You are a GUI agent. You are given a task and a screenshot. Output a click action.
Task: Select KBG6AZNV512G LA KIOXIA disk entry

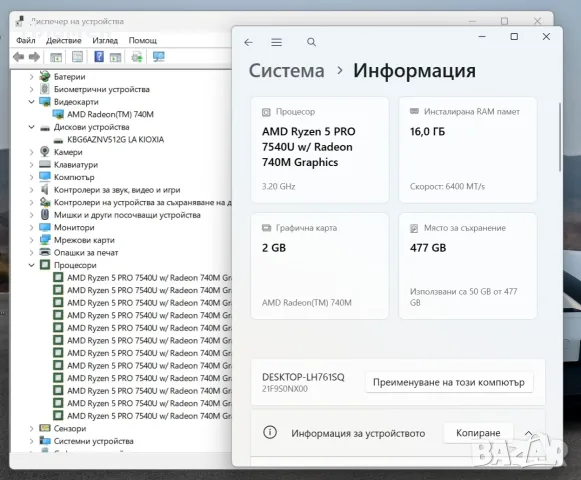(x=116, y=139)
